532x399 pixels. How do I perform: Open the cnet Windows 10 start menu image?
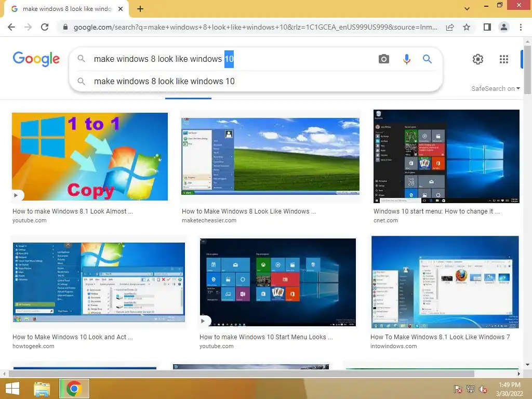click(446, 156)
